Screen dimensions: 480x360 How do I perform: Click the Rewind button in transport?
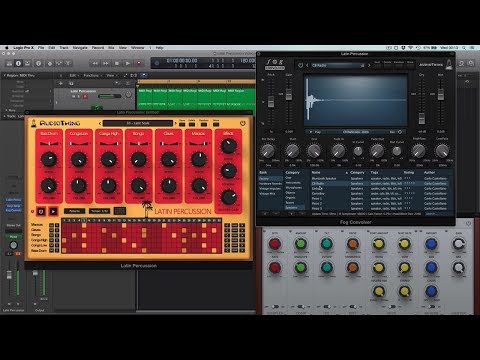(95, 63)
